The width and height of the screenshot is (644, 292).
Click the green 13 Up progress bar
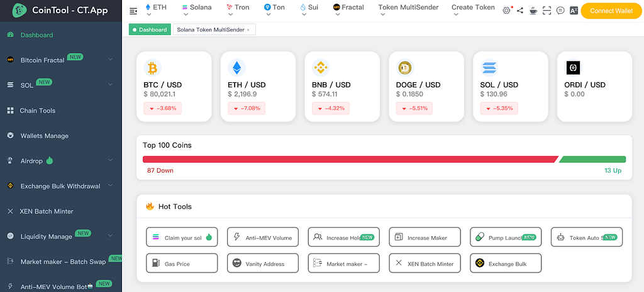pos(592,159)
